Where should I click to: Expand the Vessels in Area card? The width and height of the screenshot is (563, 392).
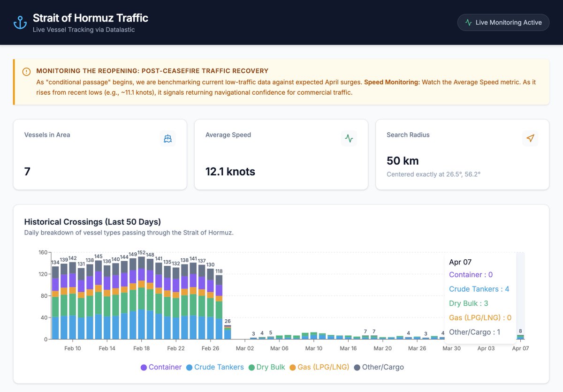(x=99, y=154)
